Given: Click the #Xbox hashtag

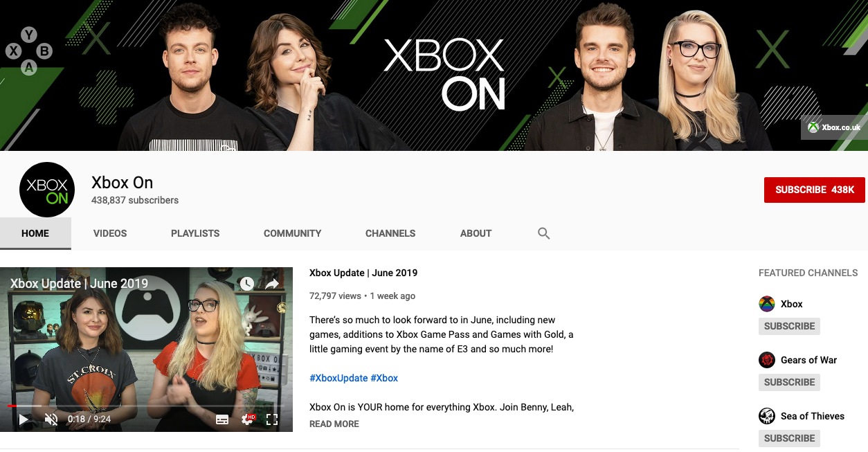Looking at the screenshot, I should [x=384, y=378].
